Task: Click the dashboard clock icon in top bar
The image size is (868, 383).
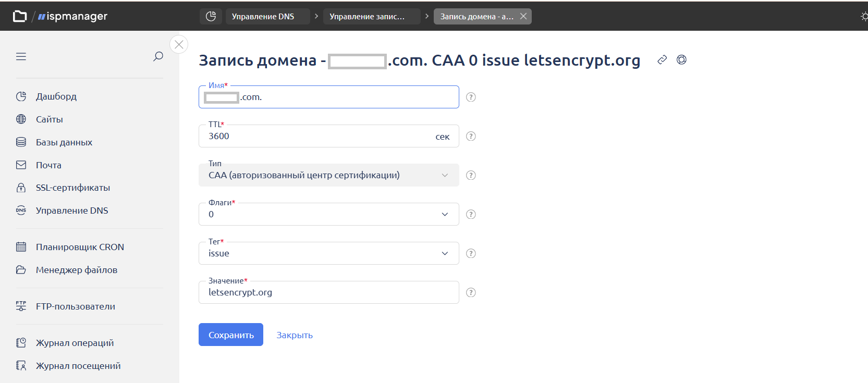Action: pos(211,16)
